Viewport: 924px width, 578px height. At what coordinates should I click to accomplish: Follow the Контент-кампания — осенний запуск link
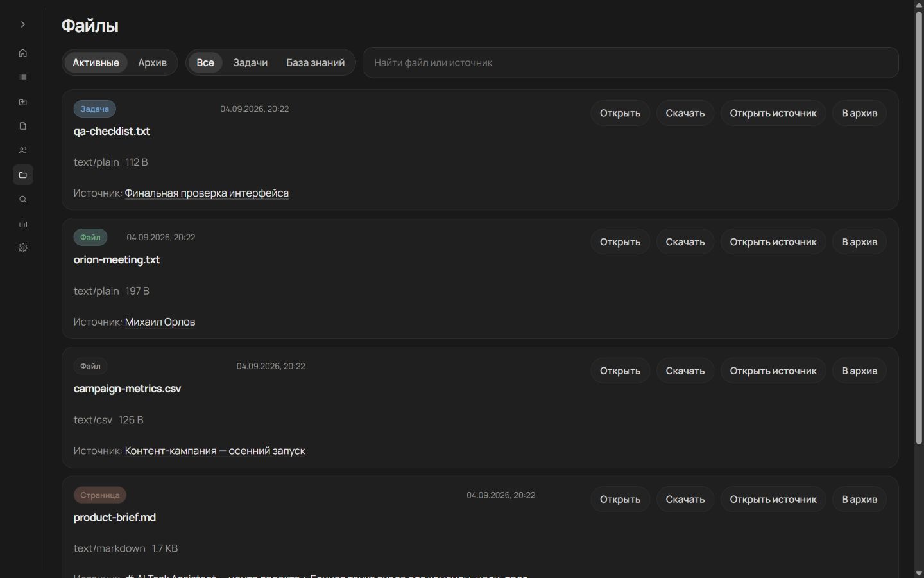(215, 451)
